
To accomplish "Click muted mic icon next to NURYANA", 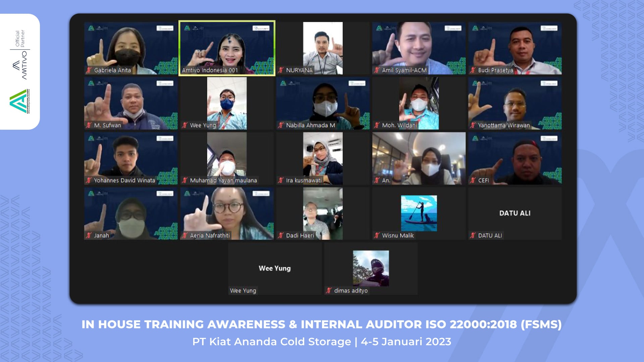I will click(281, 70).
